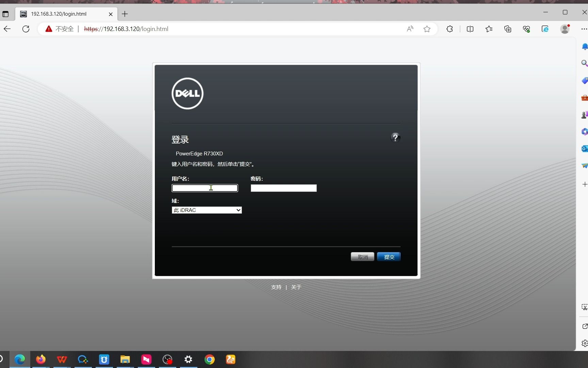The image size is (588, 368).
Task: Select the 192.168.3.120/login.html tab
Action: pyautogui.click(x=66, y=14)
